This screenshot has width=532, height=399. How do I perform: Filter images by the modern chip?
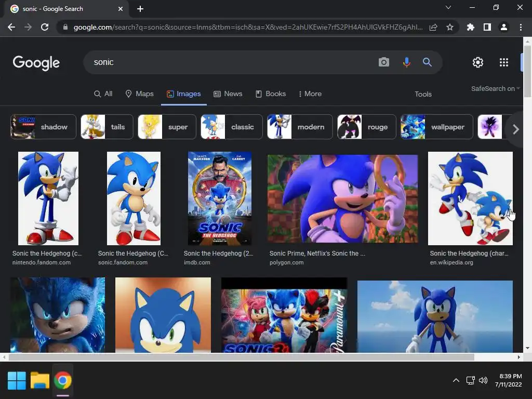click(300, 127)
